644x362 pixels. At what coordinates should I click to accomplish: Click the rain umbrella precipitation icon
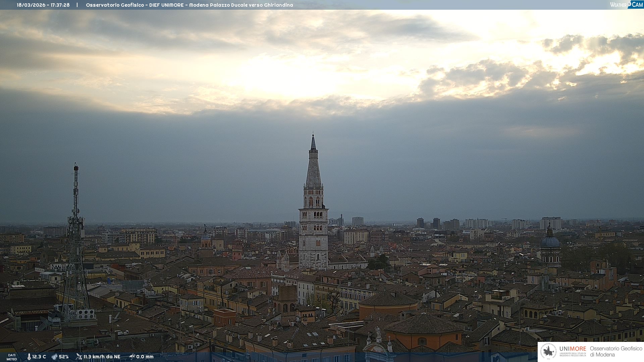(x=132, y=357)
